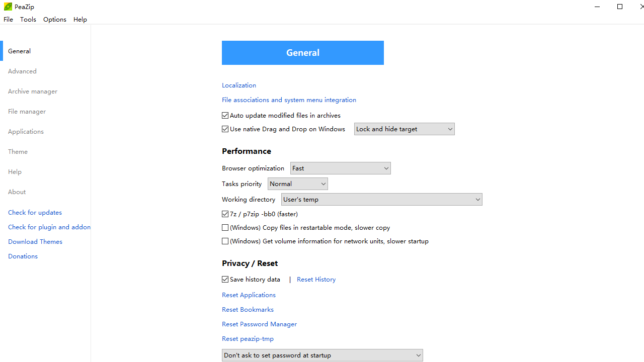Uncheck Save history data
The height and width of the screenshot is (362, 644).
tap(225, 280)
